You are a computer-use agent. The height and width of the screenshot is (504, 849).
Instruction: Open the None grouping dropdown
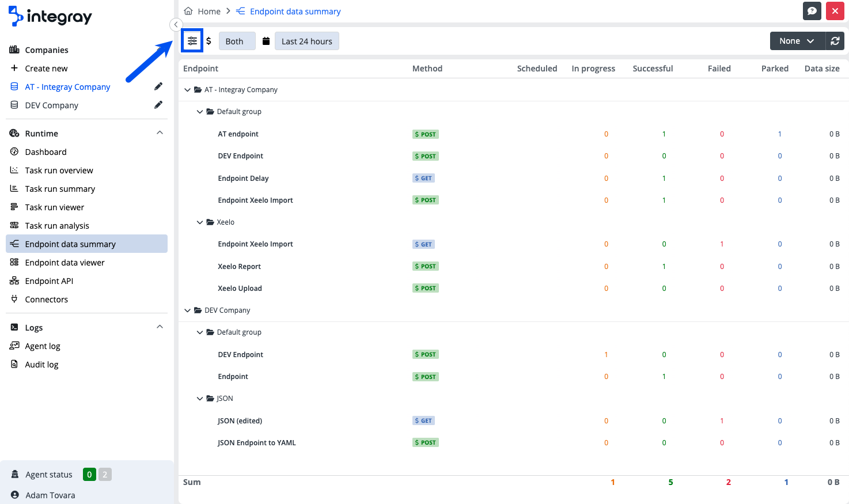tap(797, 40)
